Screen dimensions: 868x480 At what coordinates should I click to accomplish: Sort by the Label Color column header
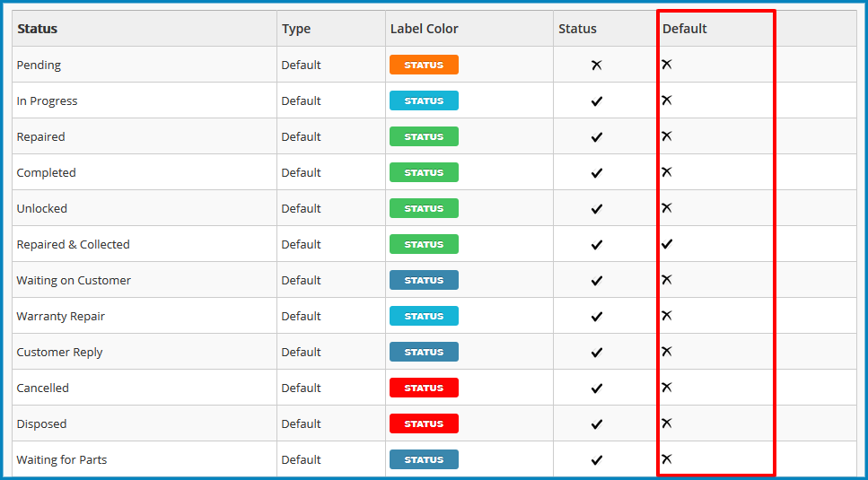point(424,29)
